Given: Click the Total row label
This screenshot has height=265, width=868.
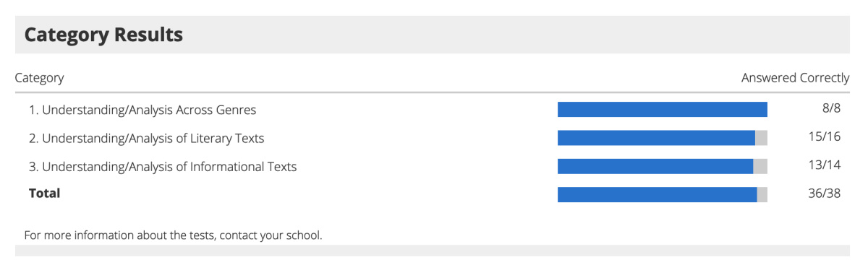Looking at the screenshot, I should [x=44, y=194].
